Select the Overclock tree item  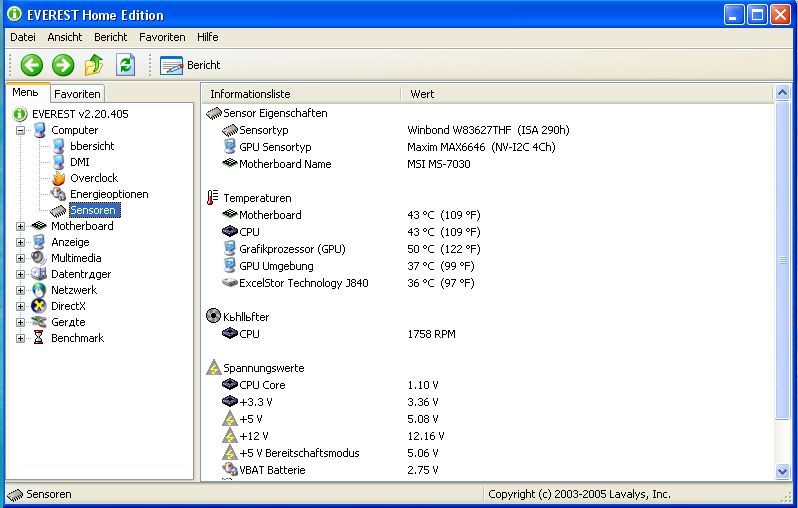pos(94,178)
